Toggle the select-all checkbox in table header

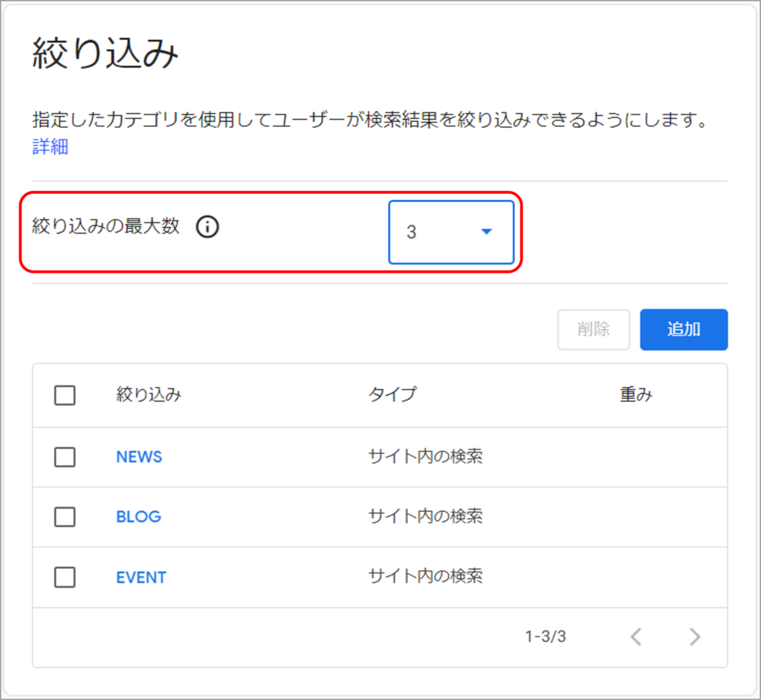pyautogui.click(x=65, y=395)
